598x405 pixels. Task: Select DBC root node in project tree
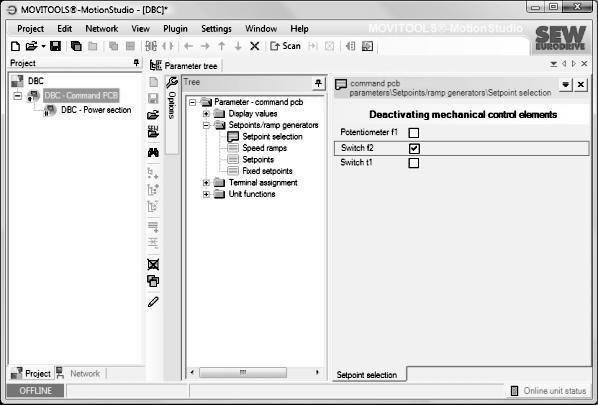point(35,81)
